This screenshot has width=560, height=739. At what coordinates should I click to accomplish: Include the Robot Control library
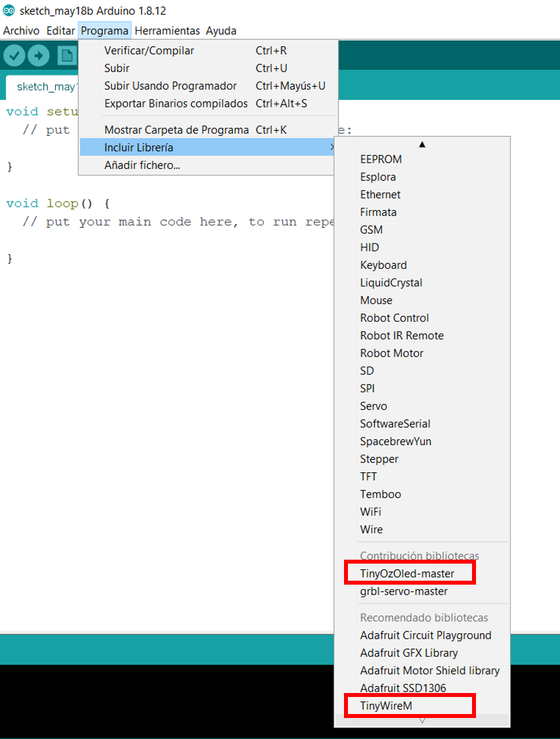tap(422, 318)
